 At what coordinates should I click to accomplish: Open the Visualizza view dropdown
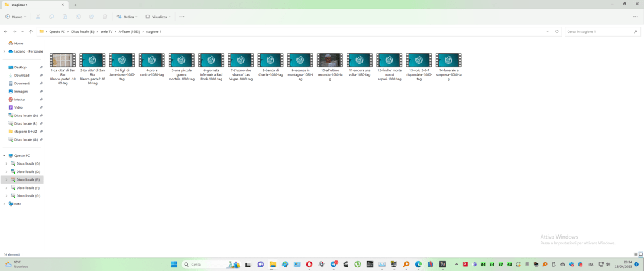[x=158, y=17]
